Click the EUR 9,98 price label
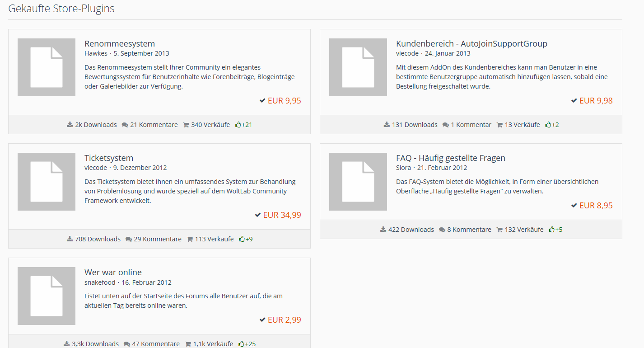The image size is (644, 348). (x=596, y=101)
